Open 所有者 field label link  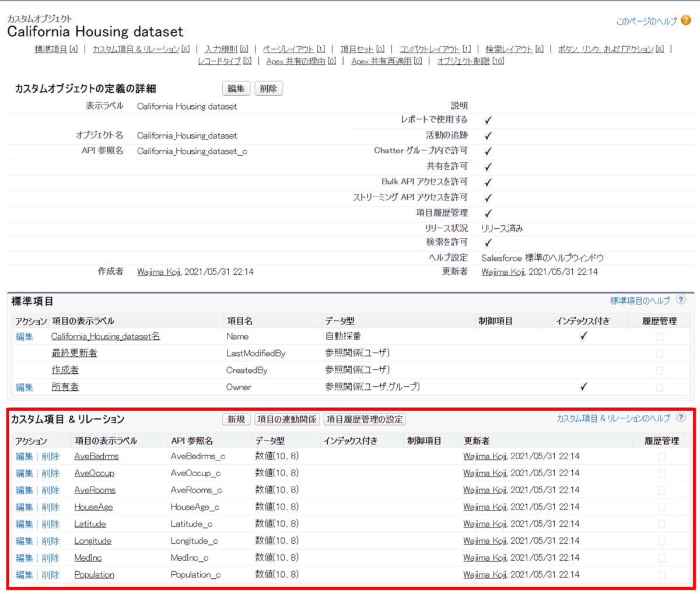click(x=65, y=387)
